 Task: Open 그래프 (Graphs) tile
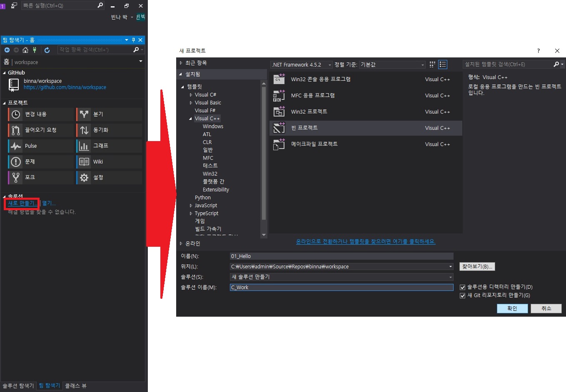(x=109, y=146)
